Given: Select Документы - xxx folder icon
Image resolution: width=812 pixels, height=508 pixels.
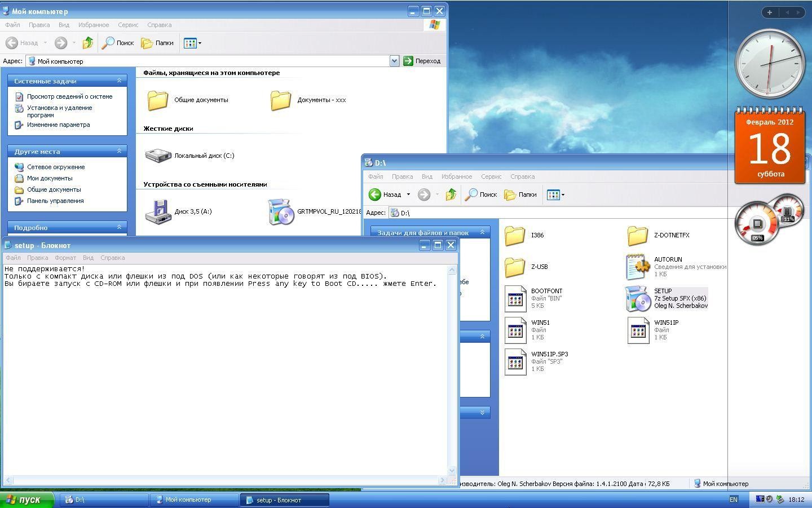Looking at the screenshot, I should click(280, 100).
